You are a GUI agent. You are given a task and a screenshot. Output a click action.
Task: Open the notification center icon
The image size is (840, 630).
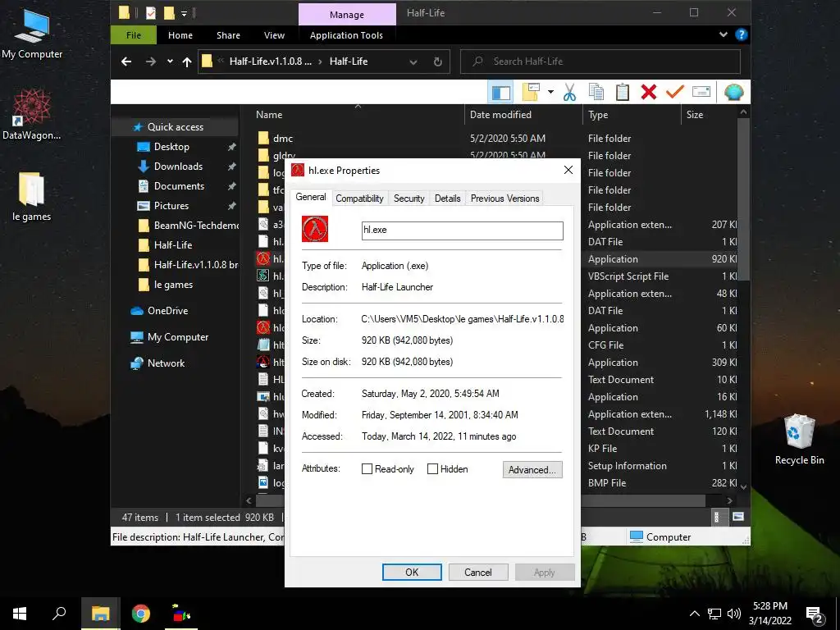click(x=815, y=614)
